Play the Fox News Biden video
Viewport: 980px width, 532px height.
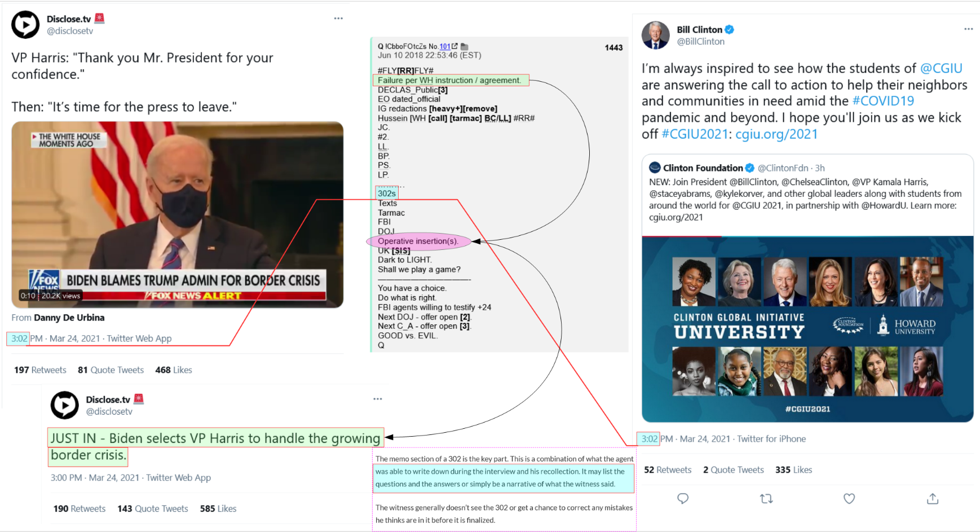[x=178, y=214]
